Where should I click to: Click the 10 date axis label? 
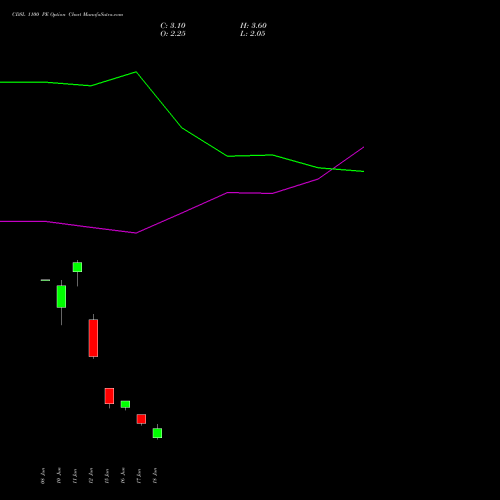click(x=59, y=476)
